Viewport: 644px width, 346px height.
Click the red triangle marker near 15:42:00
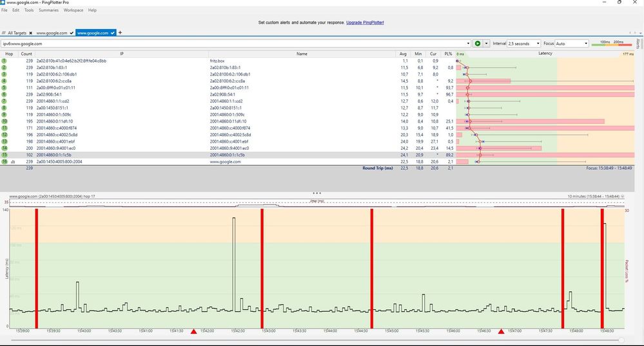194,331
